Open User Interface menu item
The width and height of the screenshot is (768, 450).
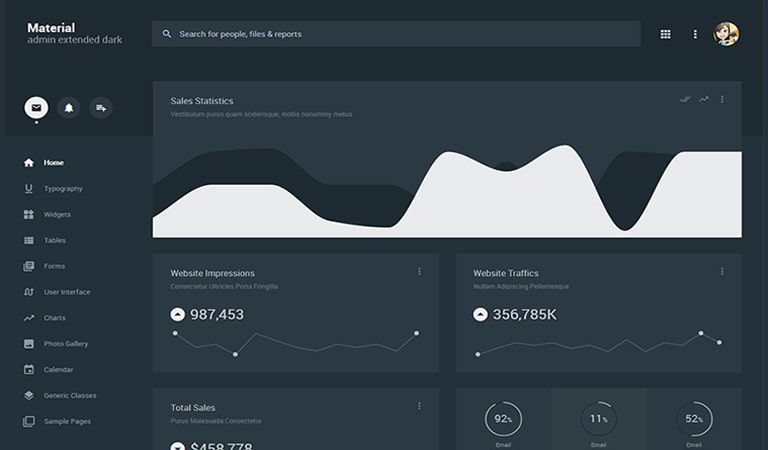[67, 292]
